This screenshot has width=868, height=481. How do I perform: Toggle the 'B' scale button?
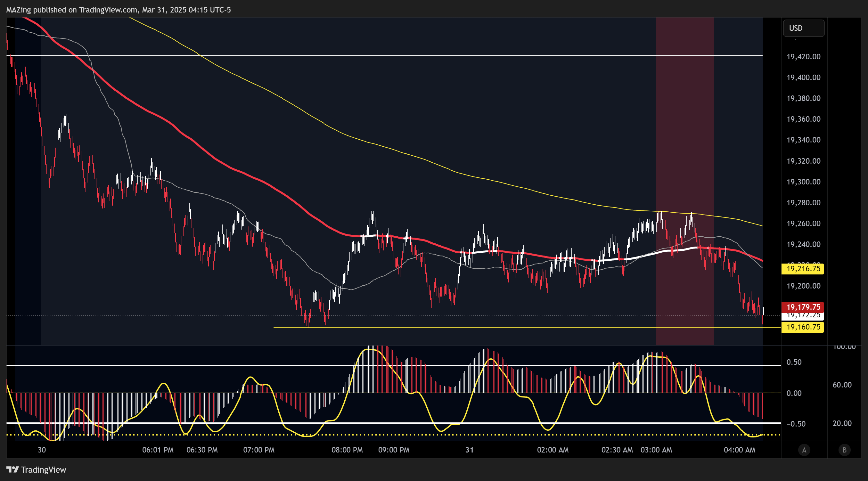[844, 450]
